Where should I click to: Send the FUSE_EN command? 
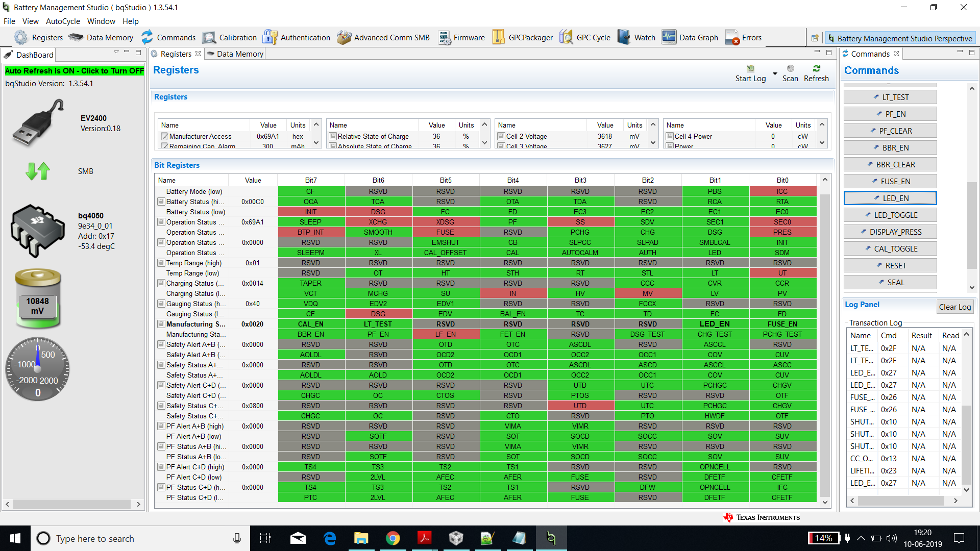coord(890,181)
